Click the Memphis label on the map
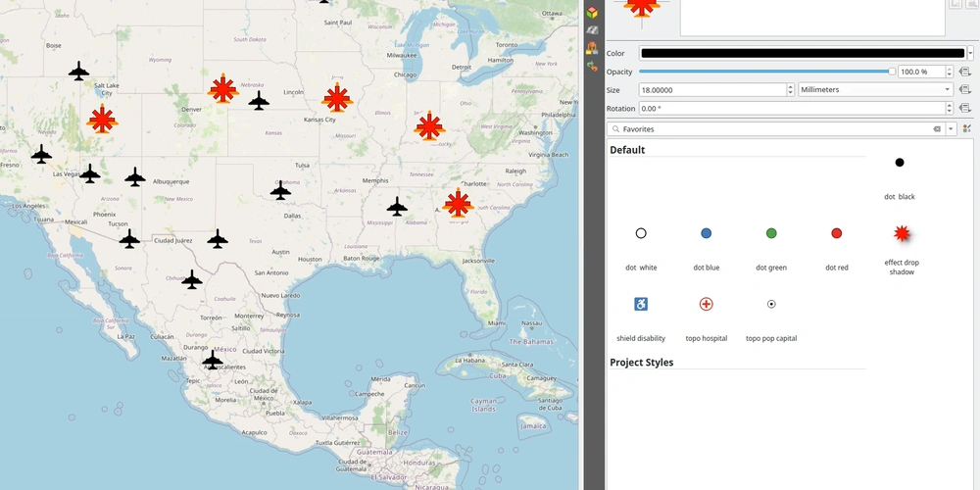Screen dimensions: 980x490 (375, 180)
